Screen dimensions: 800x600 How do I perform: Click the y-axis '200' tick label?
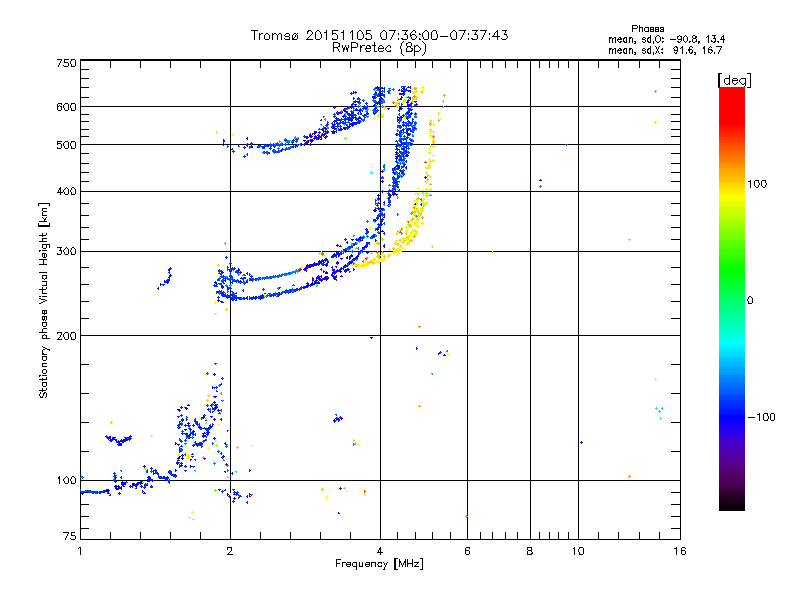click(66, 336)
